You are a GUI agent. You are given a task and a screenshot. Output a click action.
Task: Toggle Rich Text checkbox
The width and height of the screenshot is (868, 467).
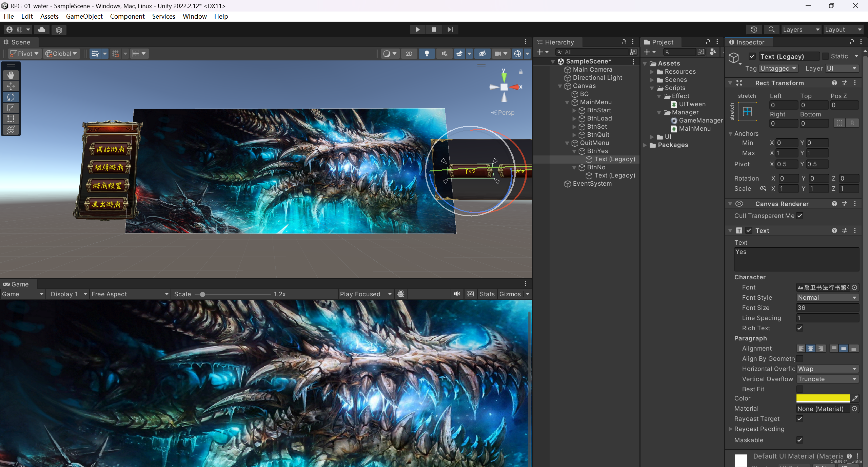(x=800, y=328)
